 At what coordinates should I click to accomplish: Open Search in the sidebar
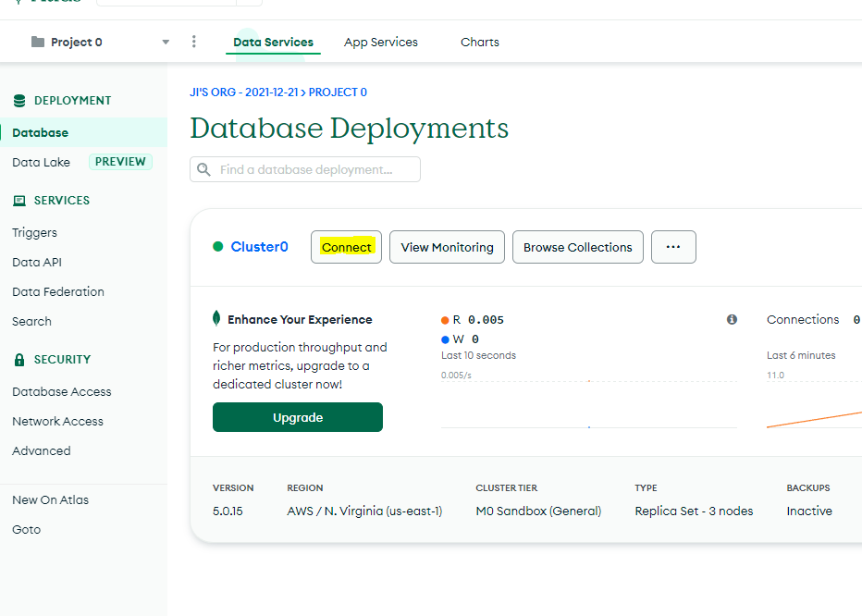click(31, 322)
